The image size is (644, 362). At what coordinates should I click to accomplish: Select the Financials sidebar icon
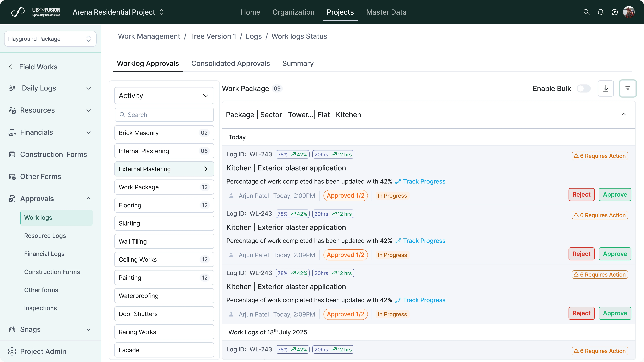(x=12, y=132)
